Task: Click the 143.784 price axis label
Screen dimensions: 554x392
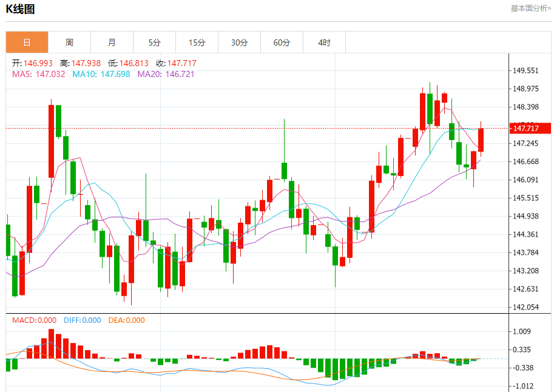Action: 525,252
